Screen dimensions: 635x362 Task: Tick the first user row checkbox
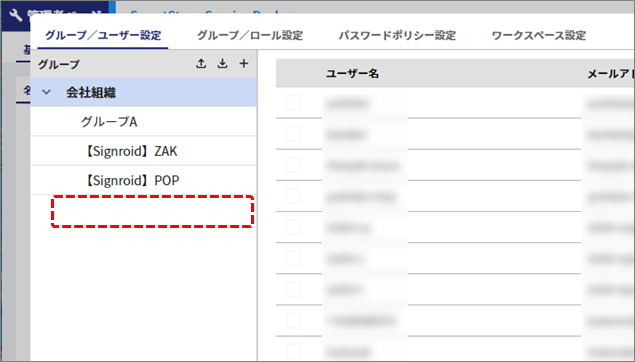[294, 103]
